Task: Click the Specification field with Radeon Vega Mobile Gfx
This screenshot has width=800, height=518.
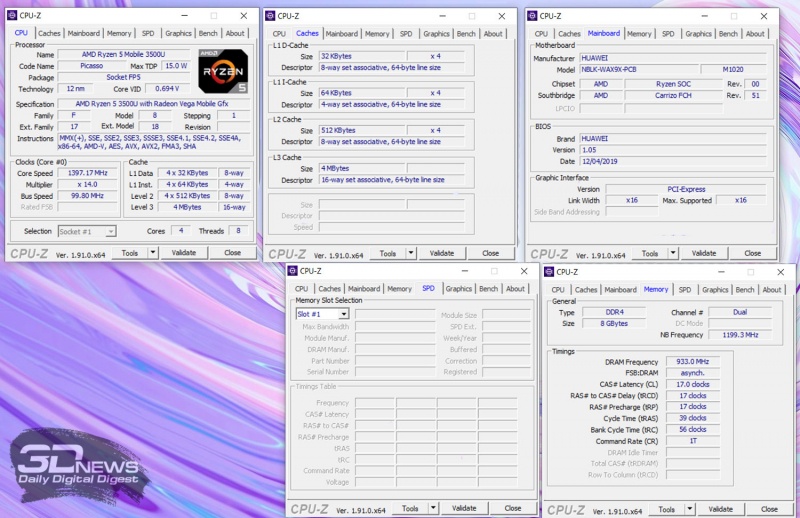Action: 153,104
